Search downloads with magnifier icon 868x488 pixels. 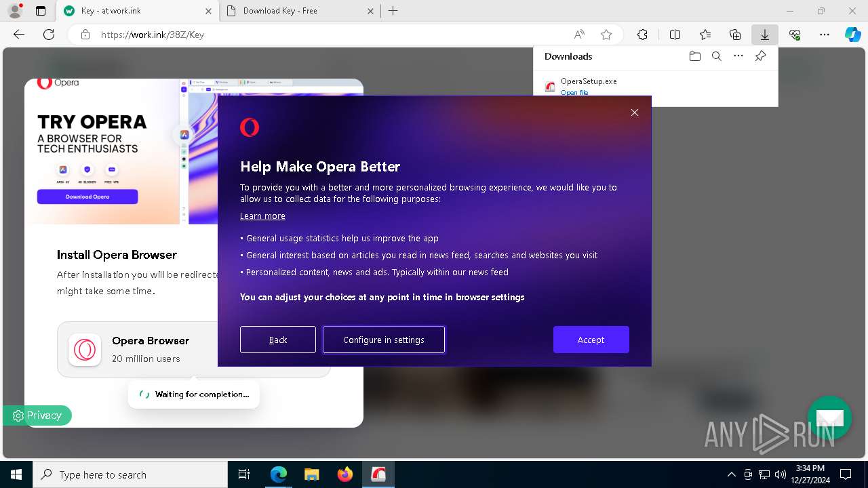[x=716, y=56]
